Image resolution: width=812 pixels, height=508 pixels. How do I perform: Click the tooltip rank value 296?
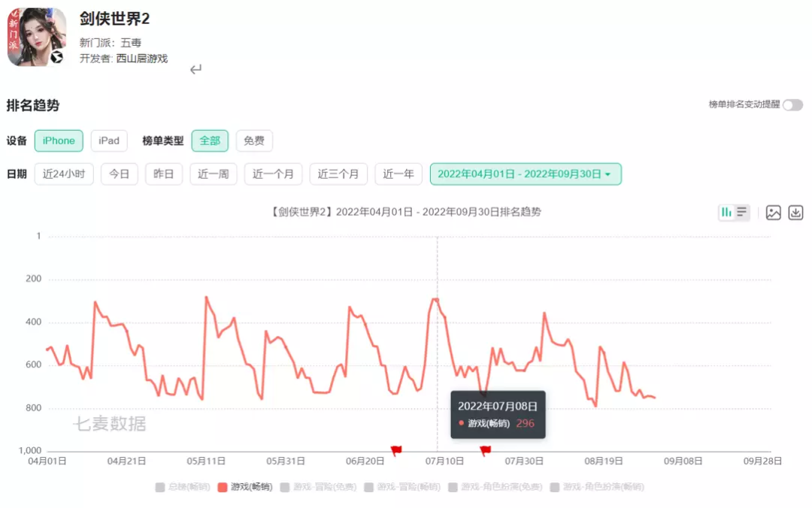click(x=525, y=423)
